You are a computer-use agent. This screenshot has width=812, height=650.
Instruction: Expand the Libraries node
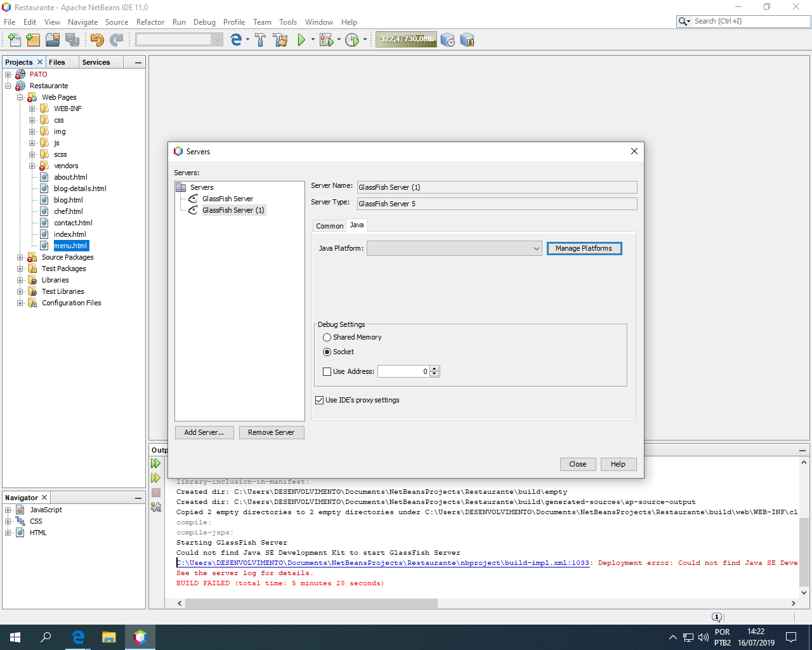20,281
